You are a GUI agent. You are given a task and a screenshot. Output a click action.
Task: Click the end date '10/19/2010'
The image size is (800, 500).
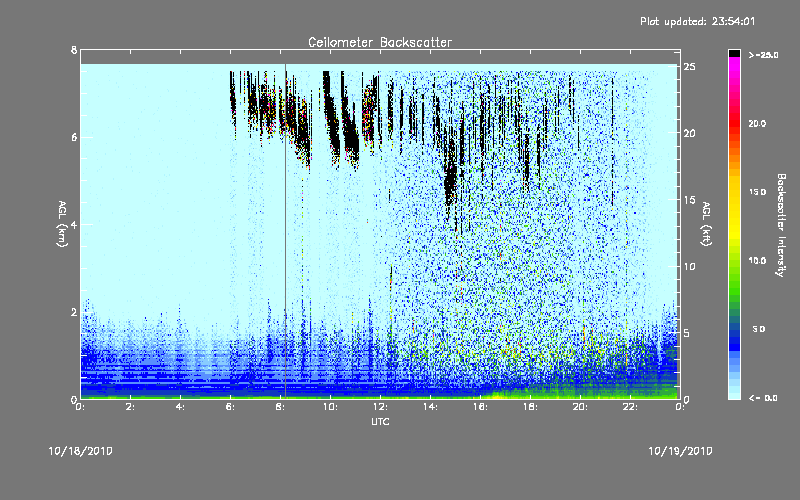[680, 451]
